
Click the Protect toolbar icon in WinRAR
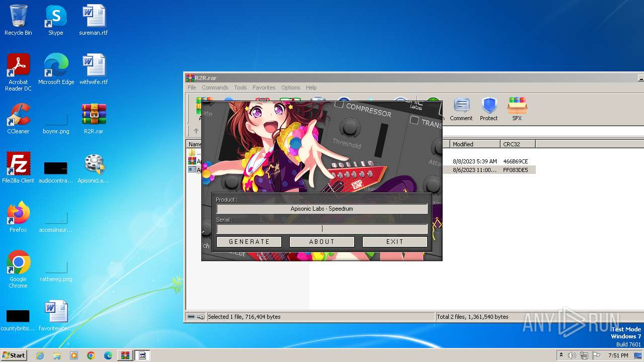[489, 109]
